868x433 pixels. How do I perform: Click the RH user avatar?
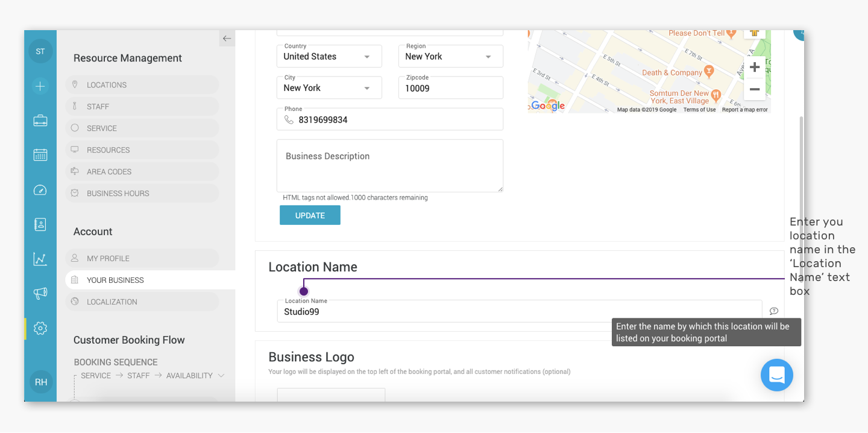(x=40, y=382)
